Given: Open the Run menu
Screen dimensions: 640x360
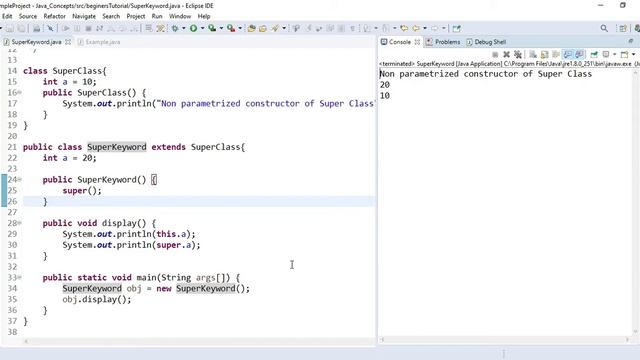Looking at the screenshot, I should tap(157, 16).
